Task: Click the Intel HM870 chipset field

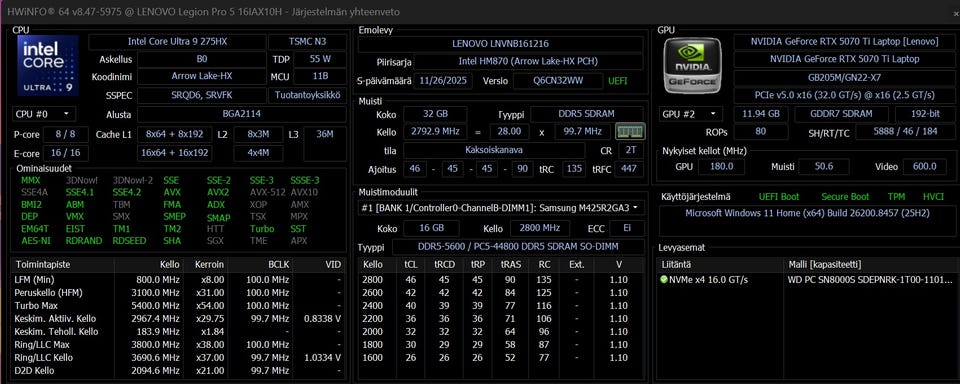Action: pyautogui.click(x=528, y=61)
